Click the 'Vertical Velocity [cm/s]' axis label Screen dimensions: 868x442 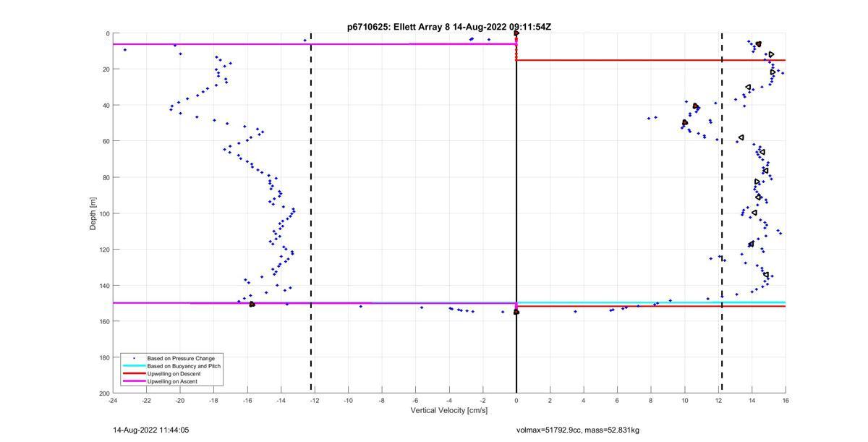click(449, 410)
